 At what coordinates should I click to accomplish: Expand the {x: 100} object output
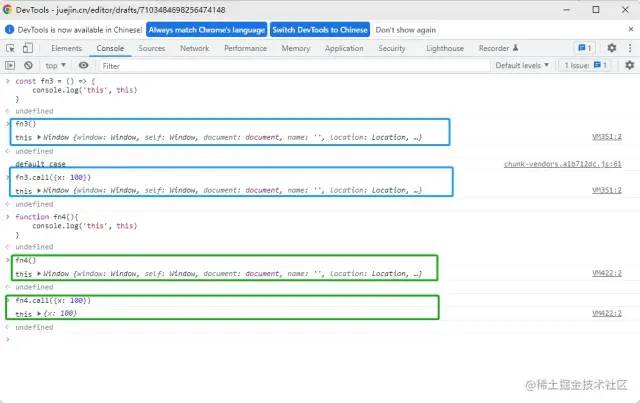(40, 314)
